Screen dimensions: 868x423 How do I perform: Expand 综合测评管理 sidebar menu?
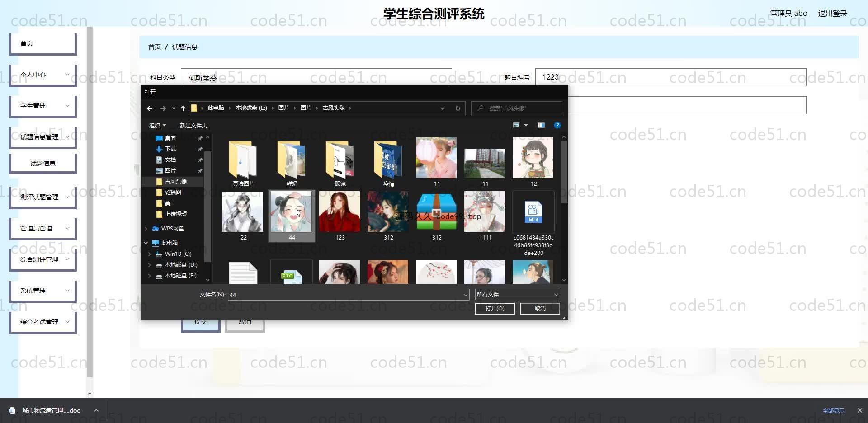42,259
